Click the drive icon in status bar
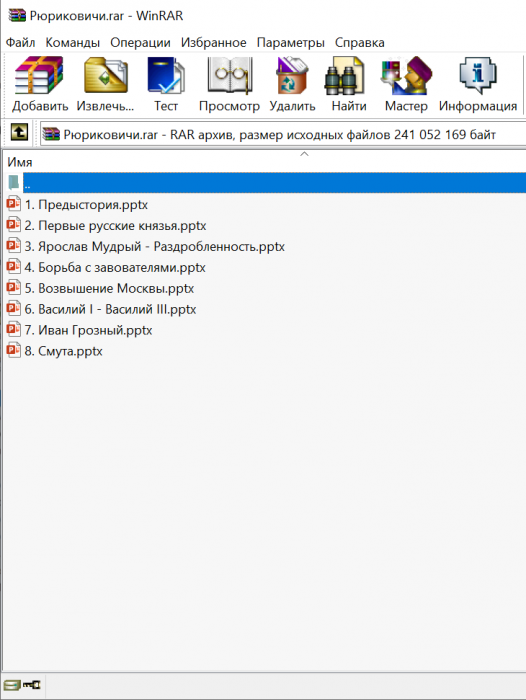Screen dimensions: 526x700 (x=12, y=684)
